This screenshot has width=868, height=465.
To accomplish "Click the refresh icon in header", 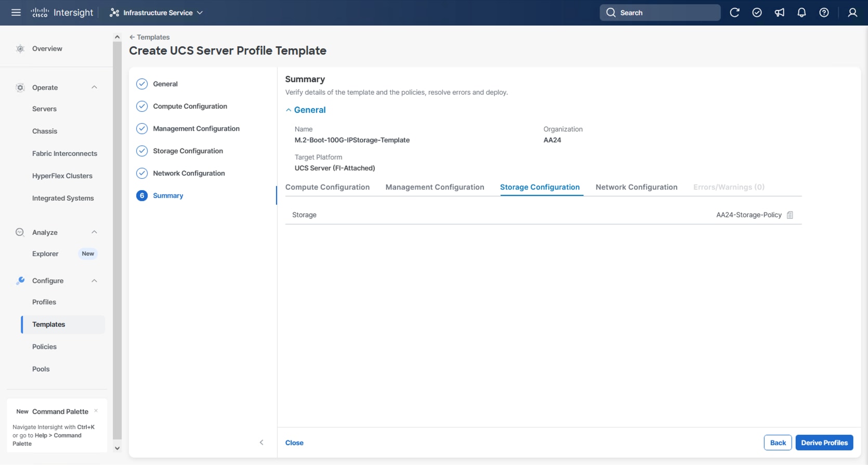I will click(734, 12).
